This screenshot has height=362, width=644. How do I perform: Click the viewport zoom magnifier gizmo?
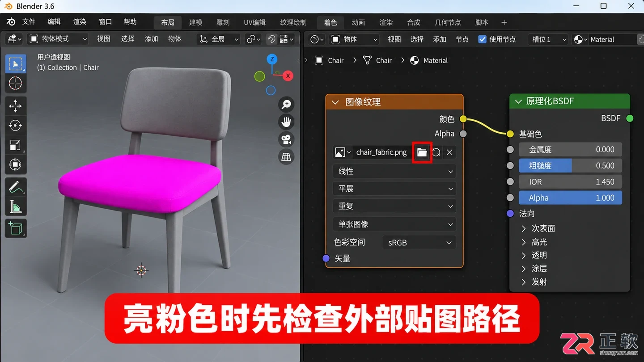coord(286,105)
